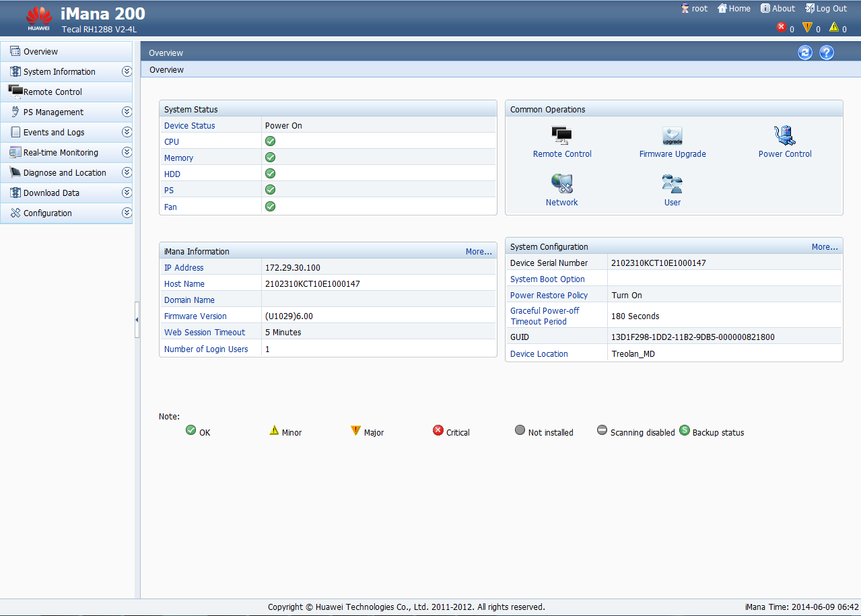This screenshot has width=861, height=616.
Task: Open Web Session Timeout link
Action: pyautogui.click(x=205, y=333)
